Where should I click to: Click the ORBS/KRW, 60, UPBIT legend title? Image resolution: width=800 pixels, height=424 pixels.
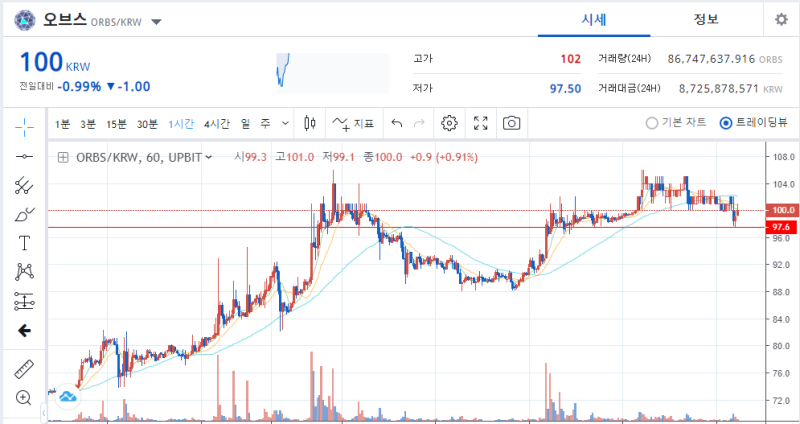pyautogui.click(x=139, y=157)
